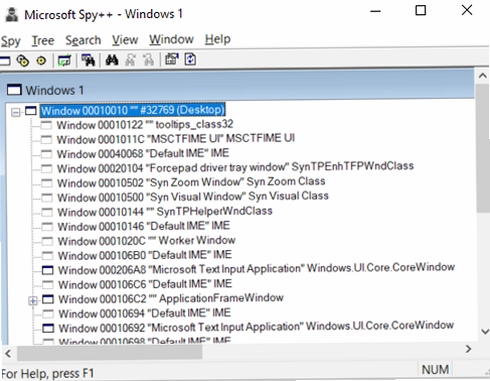The width and height of the screenshot is (490, 381).
Task: Click the horizontal scrollbar thumb
Action: click(x=110, y=353)
